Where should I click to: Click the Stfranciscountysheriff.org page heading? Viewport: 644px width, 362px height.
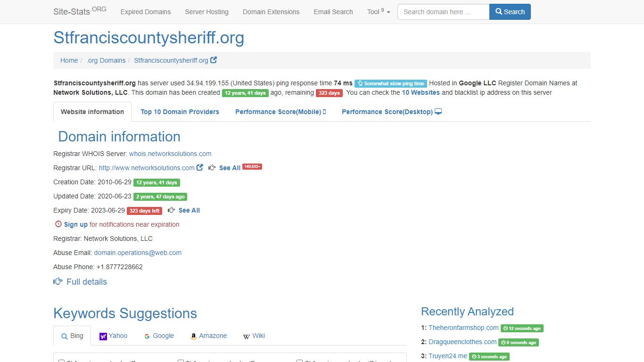click(x=149, y=38)
